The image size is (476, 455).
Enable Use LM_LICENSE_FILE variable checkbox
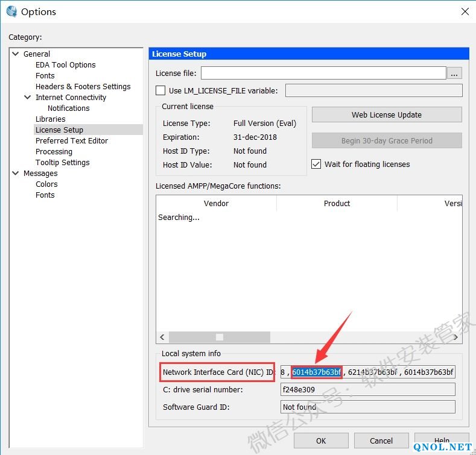pos(160,91)
